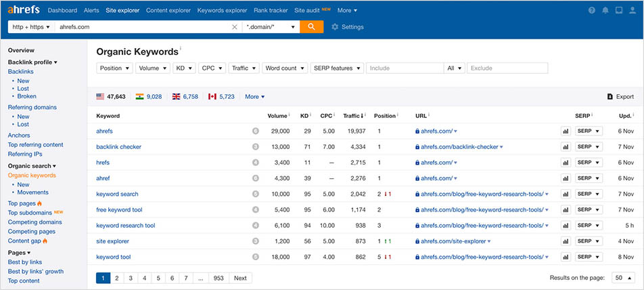Go to page 3 of results
Screen dimensions: 644x290
point(129,278)
